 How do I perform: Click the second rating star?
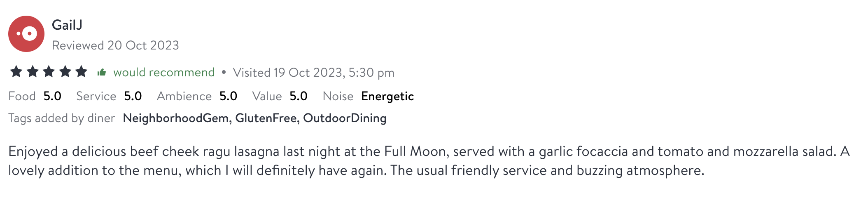(x=33, y=72)
